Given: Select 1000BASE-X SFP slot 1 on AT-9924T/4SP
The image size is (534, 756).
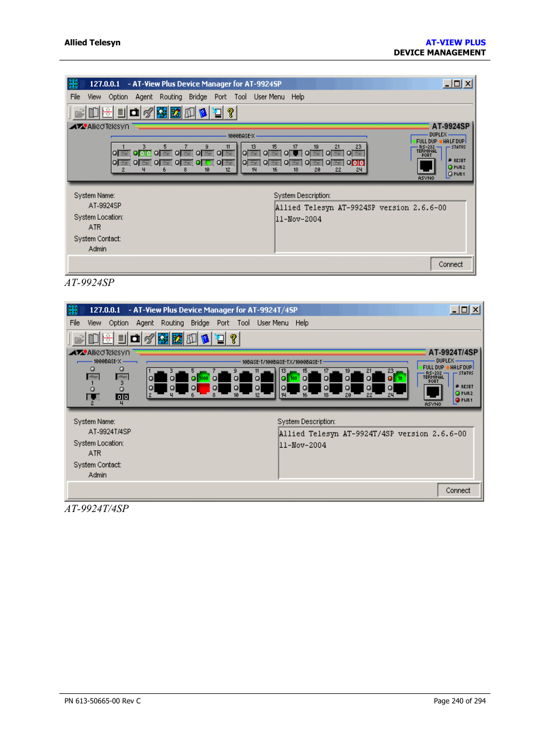Looking at the screenshot, I should click(93, 377).
